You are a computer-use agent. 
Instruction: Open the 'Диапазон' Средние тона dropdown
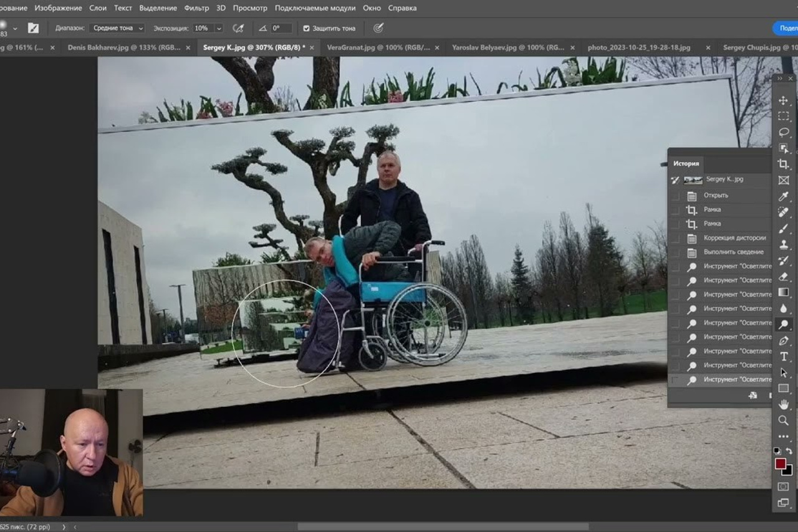(x=117, y=28)
